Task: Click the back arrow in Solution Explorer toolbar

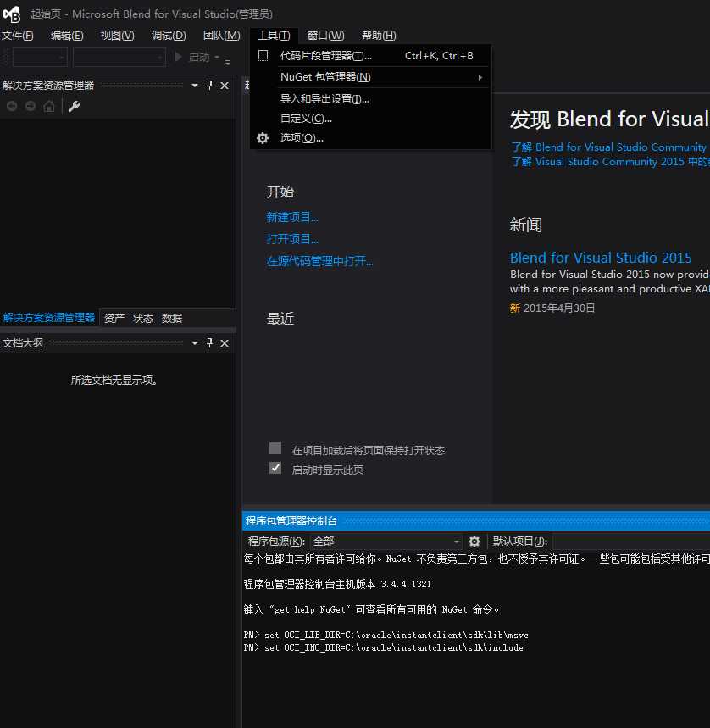Action: click(12, 106)
